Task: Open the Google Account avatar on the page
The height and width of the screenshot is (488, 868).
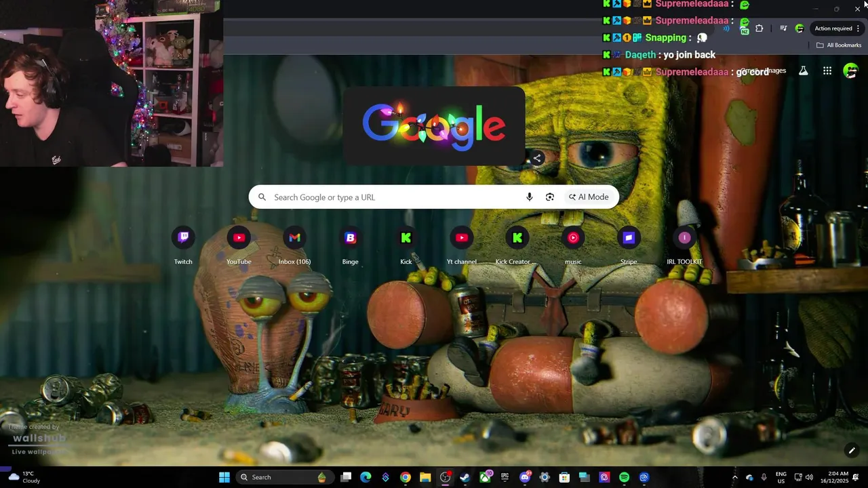Action: (850, 70)
